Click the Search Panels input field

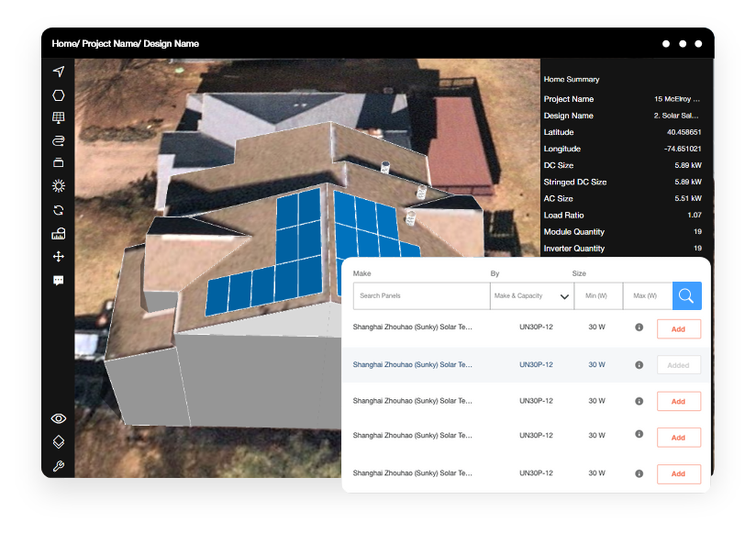(x=420, y=295)
